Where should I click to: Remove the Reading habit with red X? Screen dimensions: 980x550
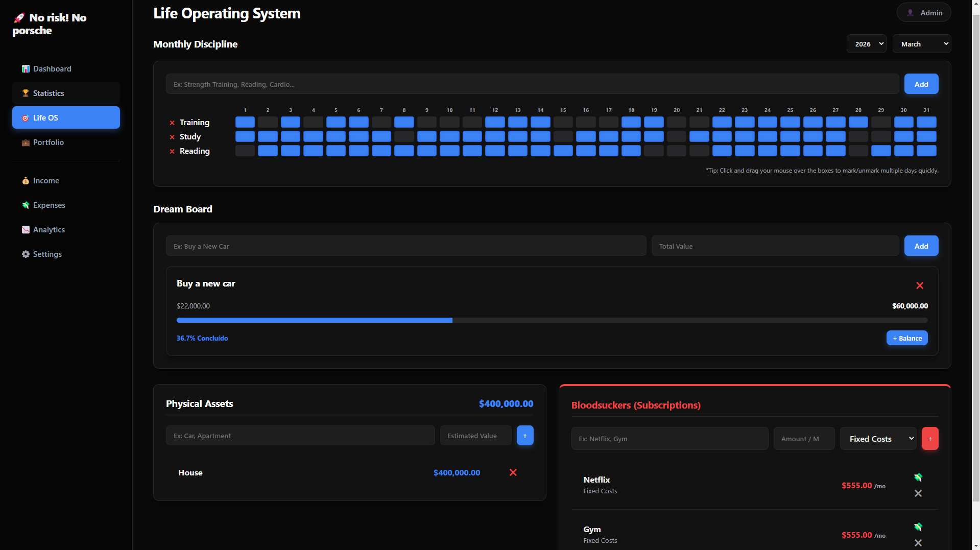pos(172,151)
